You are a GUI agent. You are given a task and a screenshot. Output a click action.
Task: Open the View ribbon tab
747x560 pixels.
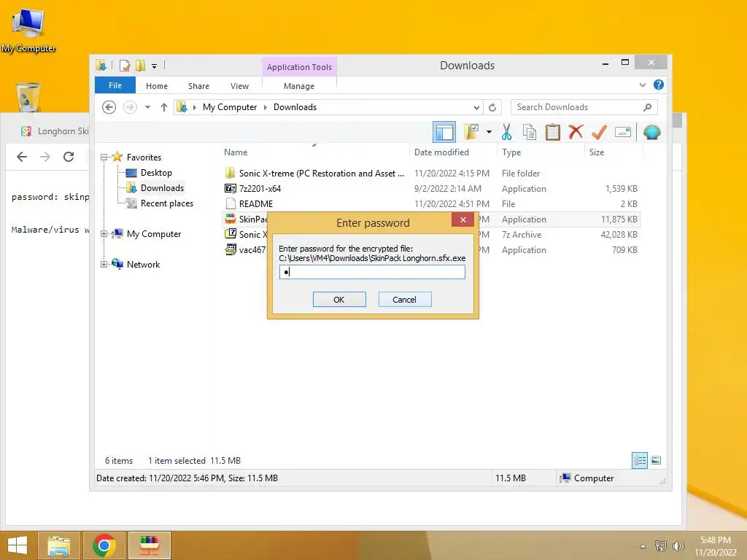pyautogui.click(x=239, y=86)
